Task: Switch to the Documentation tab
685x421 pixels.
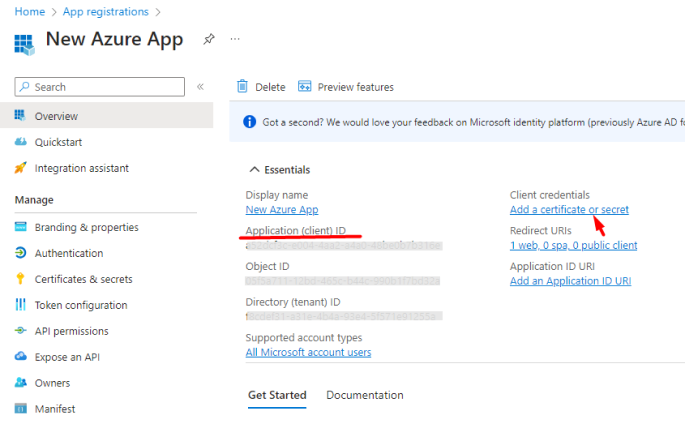Action: (365, 395)
